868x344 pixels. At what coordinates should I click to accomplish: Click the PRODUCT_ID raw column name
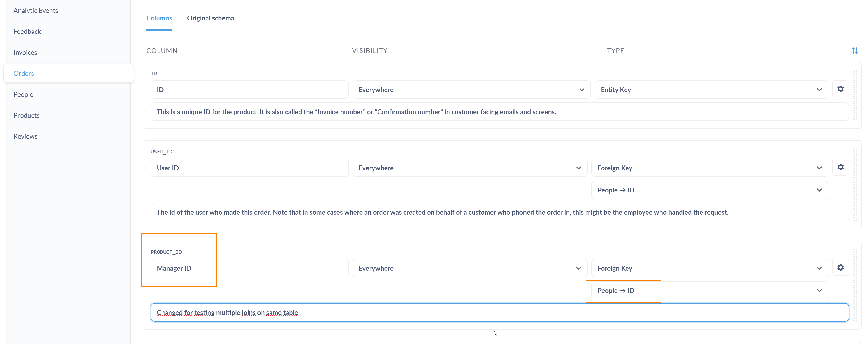click(x=166, y=252)
